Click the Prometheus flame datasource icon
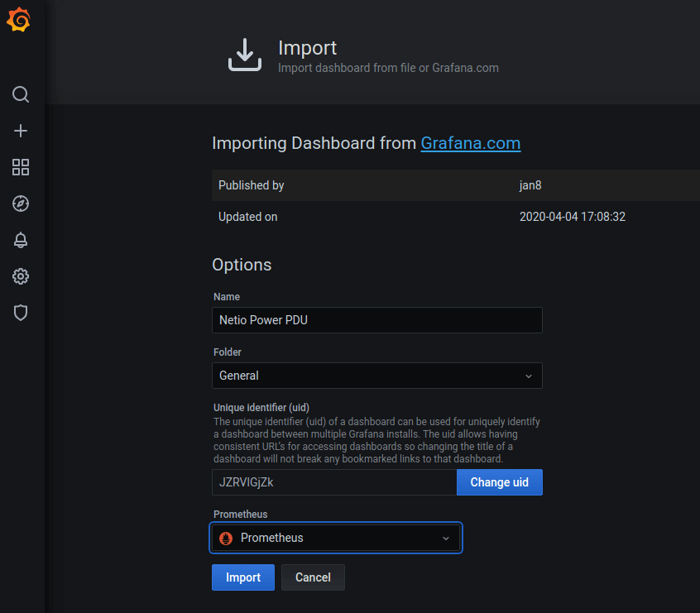 click(226, 538)
